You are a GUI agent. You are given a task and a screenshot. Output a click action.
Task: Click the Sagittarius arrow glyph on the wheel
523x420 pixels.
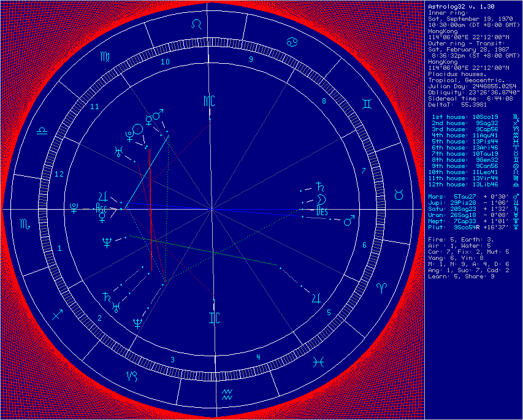pos(58,315)
